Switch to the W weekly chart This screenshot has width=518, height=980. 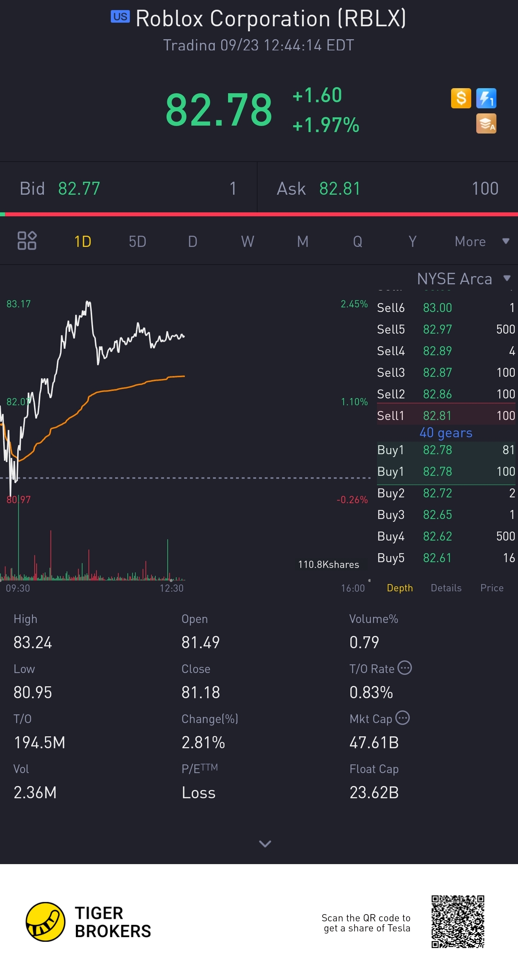(247, 241)
